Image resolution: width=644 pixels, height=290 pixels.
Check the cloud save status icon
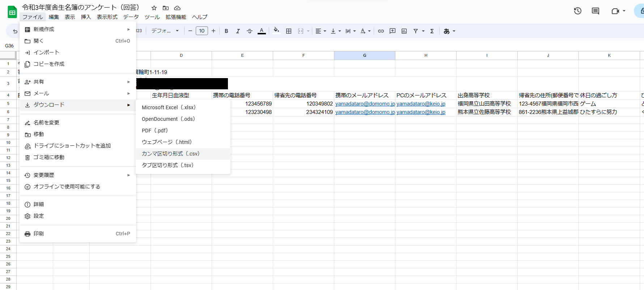(177, 8)
